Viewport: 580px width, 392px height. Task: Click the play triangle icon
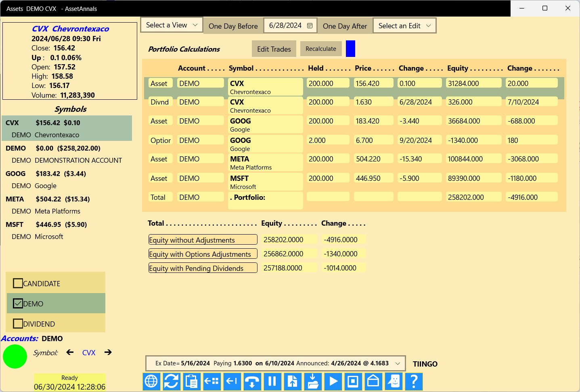tap(333, 381)
